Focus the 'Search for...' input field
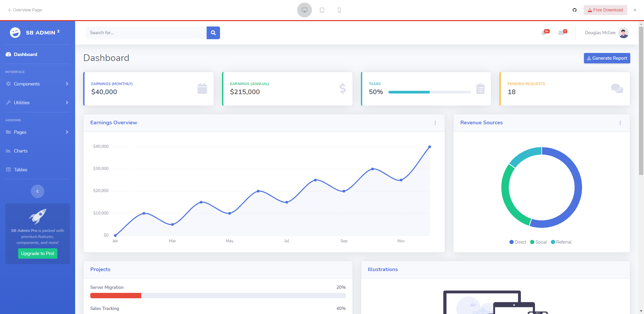 tap(146, 33)
